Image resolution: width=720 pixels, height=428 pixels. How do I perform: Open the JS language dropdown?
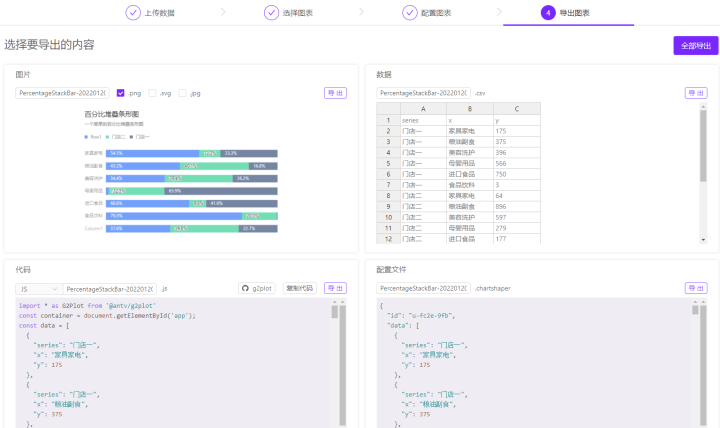point(39,289)
